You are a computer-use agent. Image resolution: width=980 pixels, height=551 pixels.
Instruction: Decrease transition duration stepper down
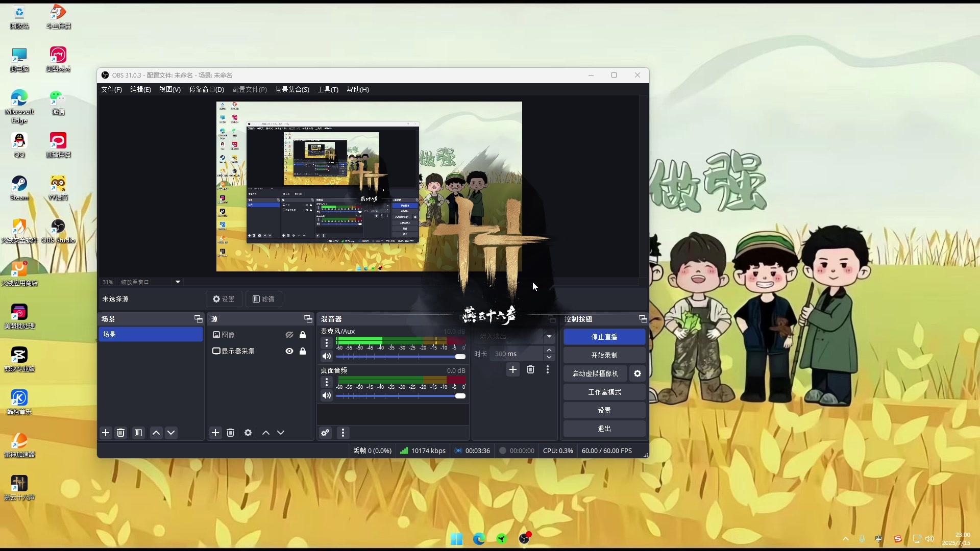click(x=549, y=357)
